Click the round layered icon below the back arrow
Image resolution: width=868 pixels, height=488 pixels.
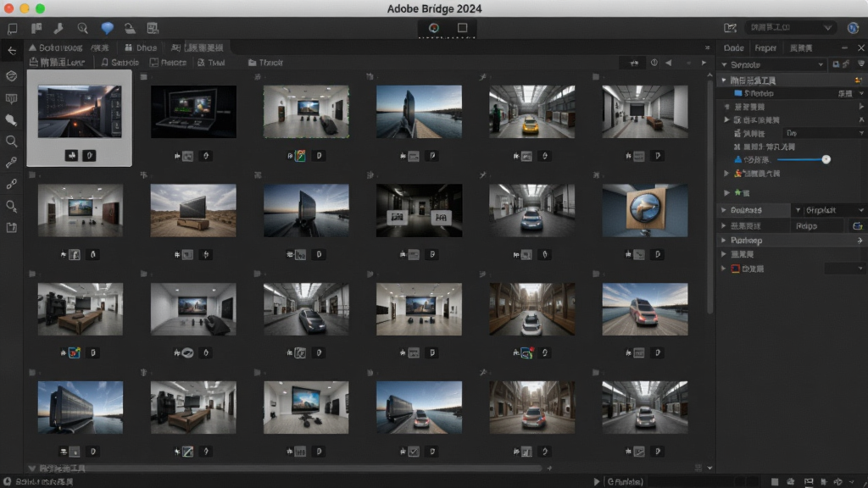(12, 75)
